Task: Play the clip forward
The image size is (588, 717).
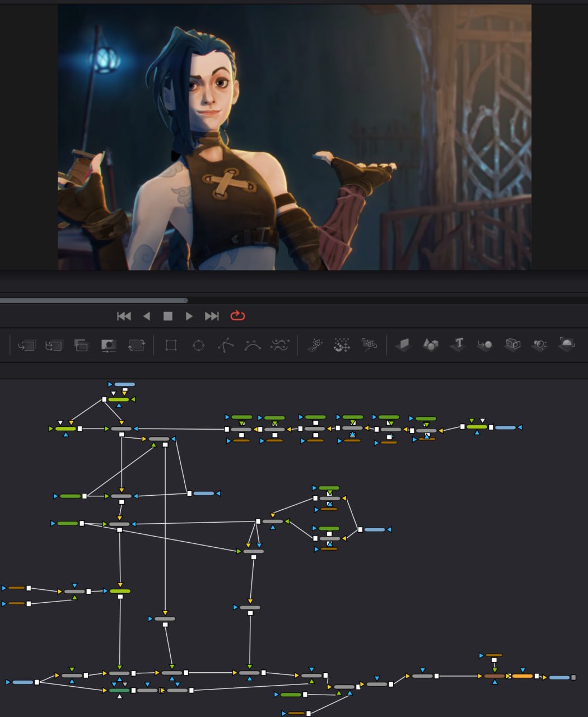Action: pyautogui.click(x=189, y=316)
